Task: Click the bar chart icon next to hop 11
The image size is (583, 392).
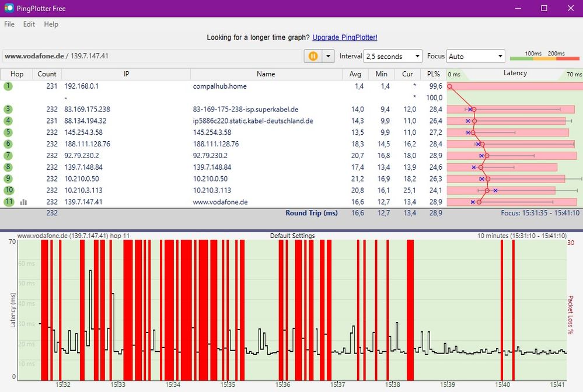Action: (x=24, y=202)
